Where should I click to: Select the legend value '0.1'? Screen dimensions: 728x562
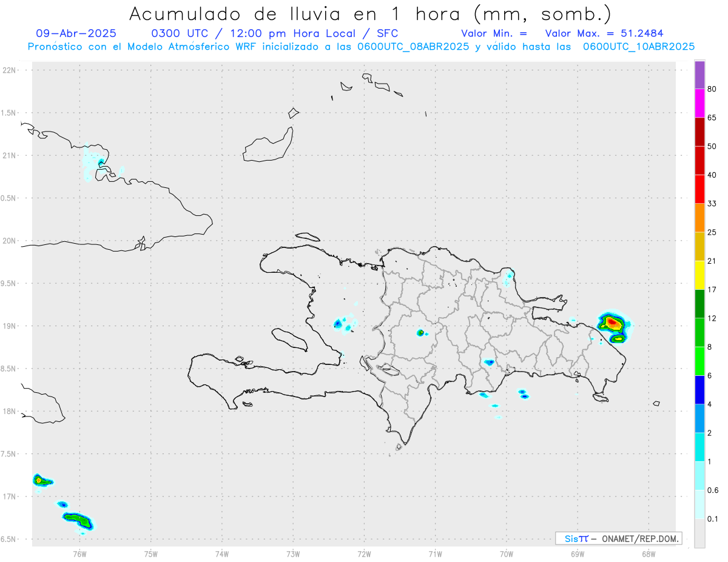point(713,518)
